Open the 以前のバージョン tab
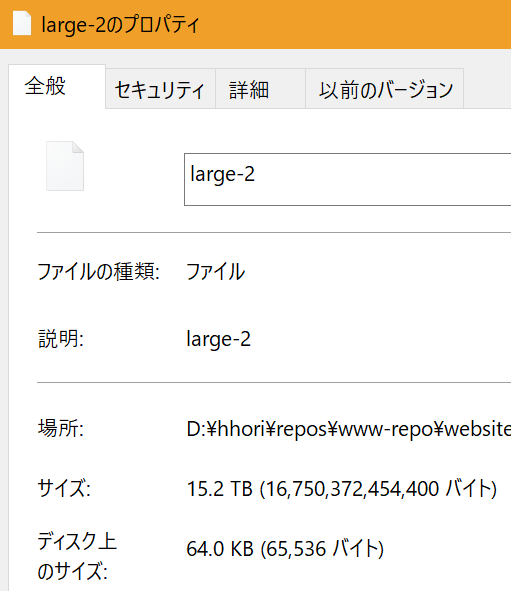Image resolution: width=511 pixels, height=591 pixels. click(x=384, y=89)
